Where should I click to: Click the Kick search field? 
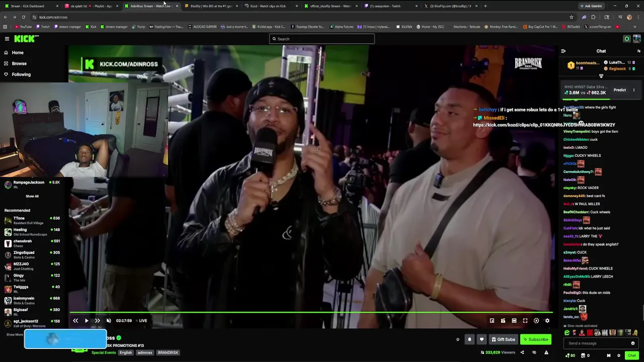pos(322,39)
